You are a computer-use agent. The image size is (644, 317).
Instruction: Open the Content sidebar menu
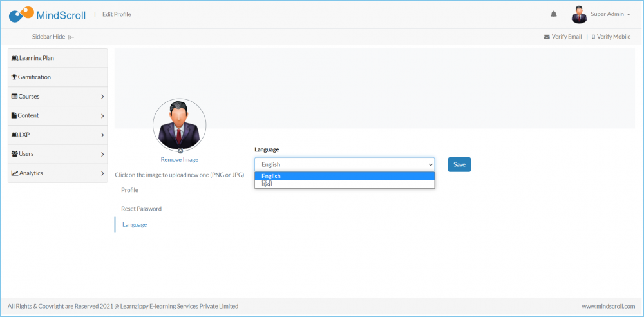(x=58, y=115)
